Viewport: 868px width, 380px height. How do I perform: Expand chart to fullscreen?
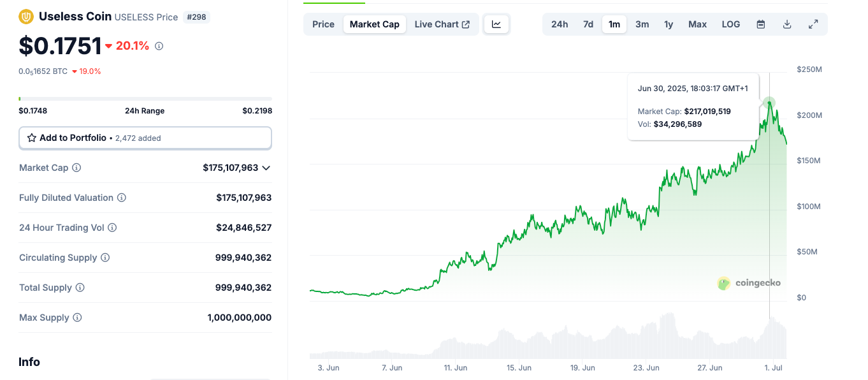813,24
